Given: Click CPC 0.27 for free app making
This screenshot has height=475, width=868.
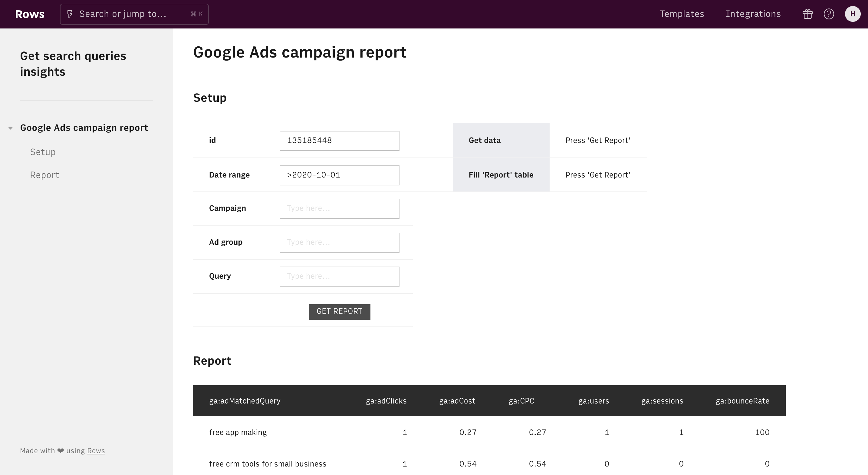Looking at the screenshot, I should pos(538,433).
